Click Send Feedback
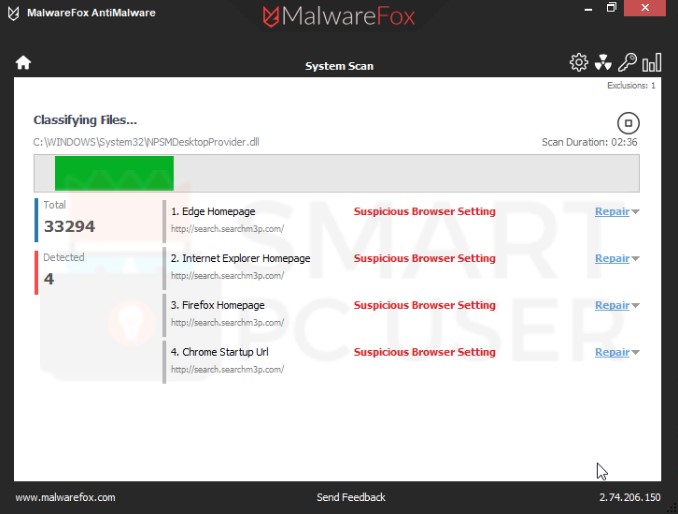The height and width of the screenshot is (514, 678). pyautogui.click(x=351, y=498)
